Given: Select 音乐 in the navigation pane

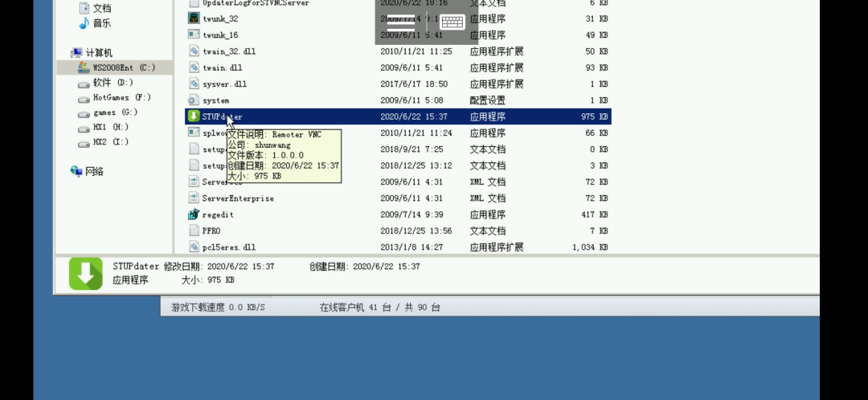Looking at the screenshot, I should [x=102, y=23].
